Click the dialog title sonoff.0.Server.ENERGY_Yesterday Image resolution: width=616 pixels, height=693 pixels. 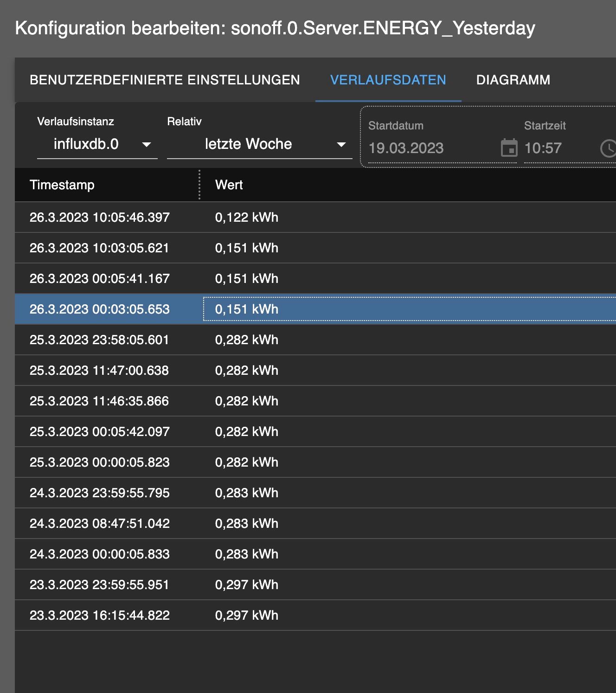(x=383, y=28)
